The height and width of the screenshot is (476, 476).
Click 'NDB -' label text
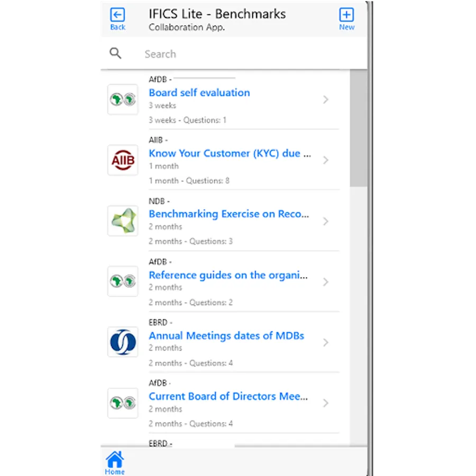159,201
